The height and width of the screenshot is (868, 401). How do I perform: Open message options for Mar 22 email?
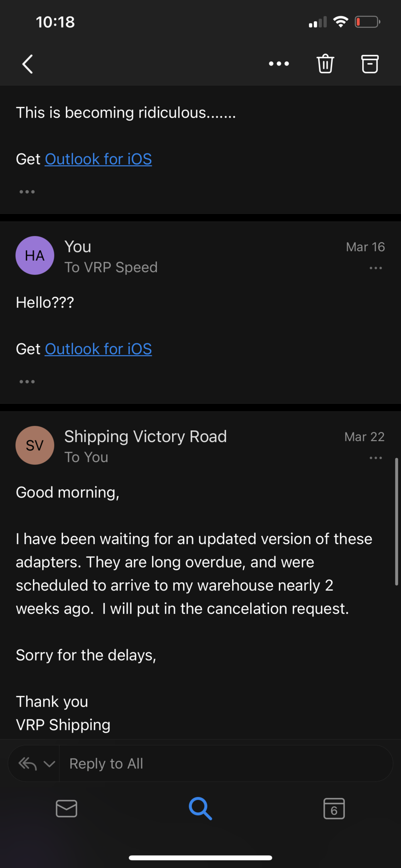(x=376, y=458)
